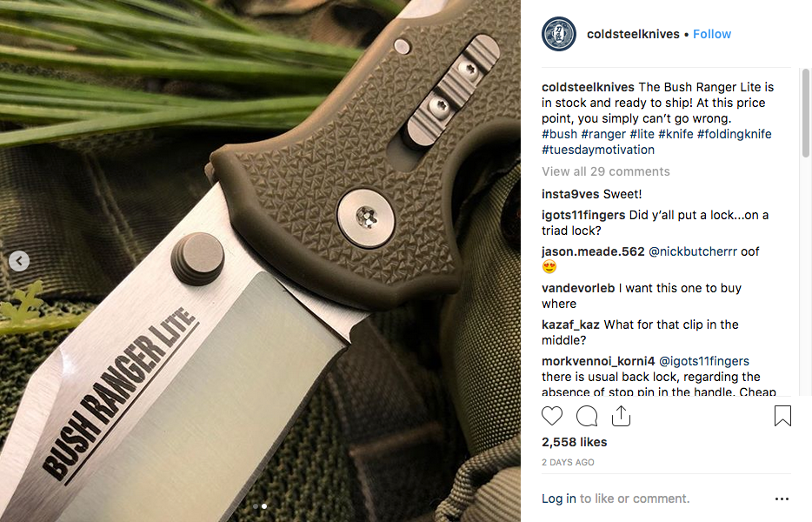The image size is (812, 522).
Task: Save post with bookmark icon
Action: (782, 416)
